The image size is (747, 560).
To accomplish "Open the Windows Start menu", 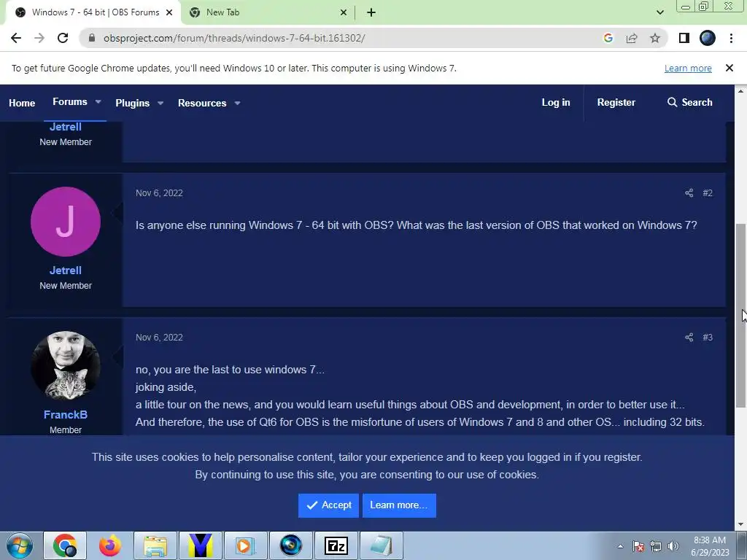I will [x=20, y=545].
